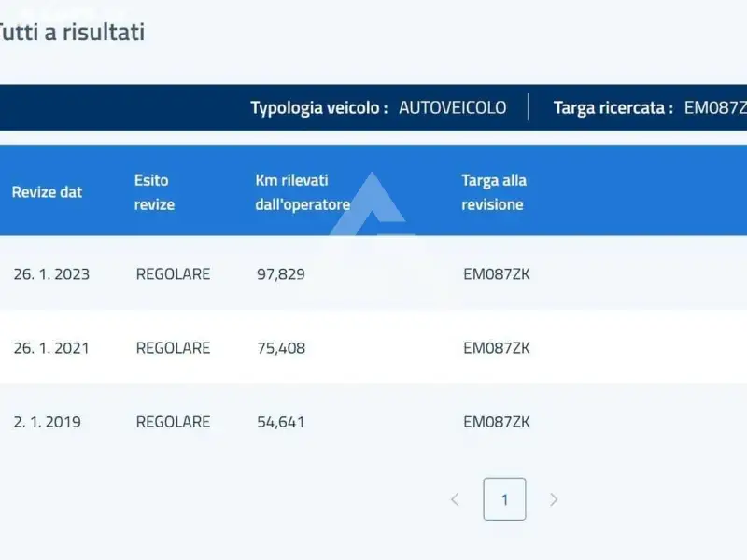The width and height of the screenshot is (747, 560).
Task: Click the 'Esito revize' column header
Action: pos(154,192)
